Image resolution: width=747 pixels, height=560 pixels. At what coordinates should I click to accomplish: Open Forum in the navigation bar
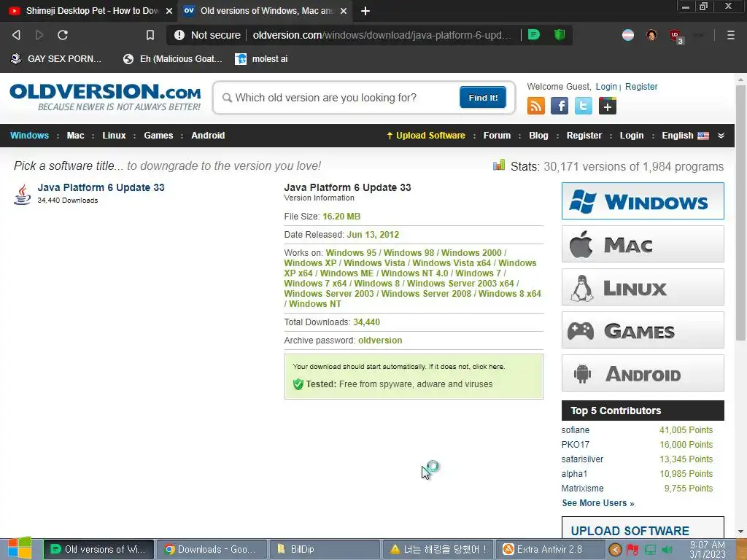pyautogui.click(x=497, y=135)
